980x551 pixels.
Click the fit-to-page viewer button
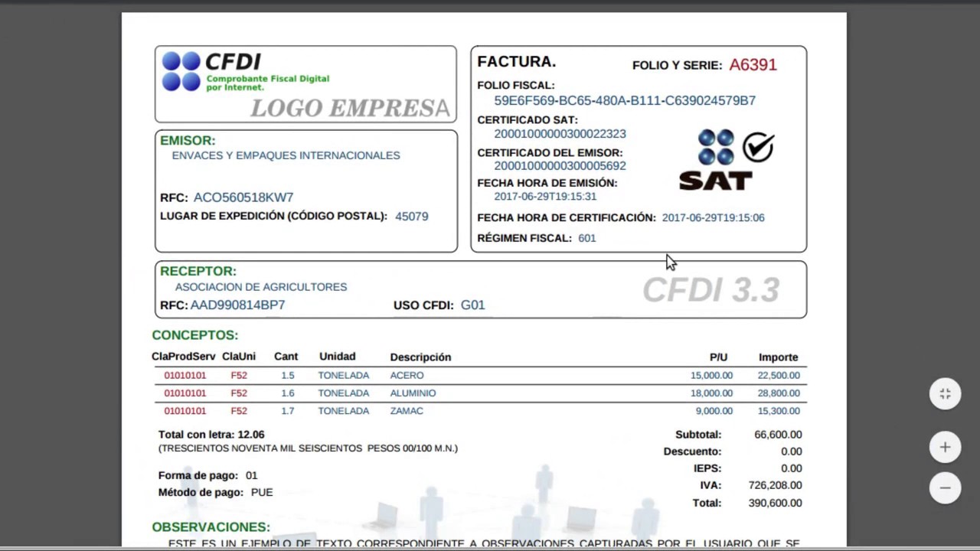pos(945,394)
